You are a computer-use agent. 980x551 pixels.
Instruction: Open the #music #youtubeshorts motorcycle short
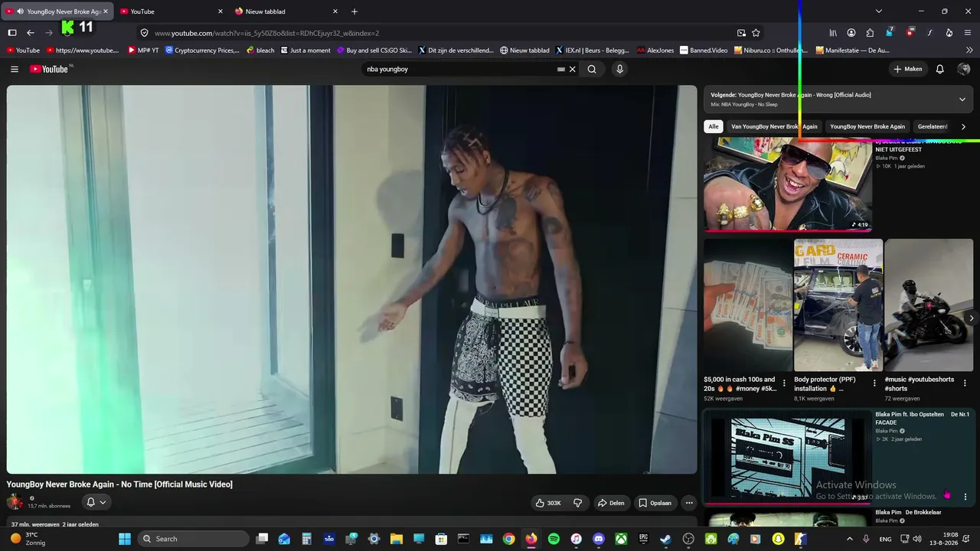[x=929, y=305]
